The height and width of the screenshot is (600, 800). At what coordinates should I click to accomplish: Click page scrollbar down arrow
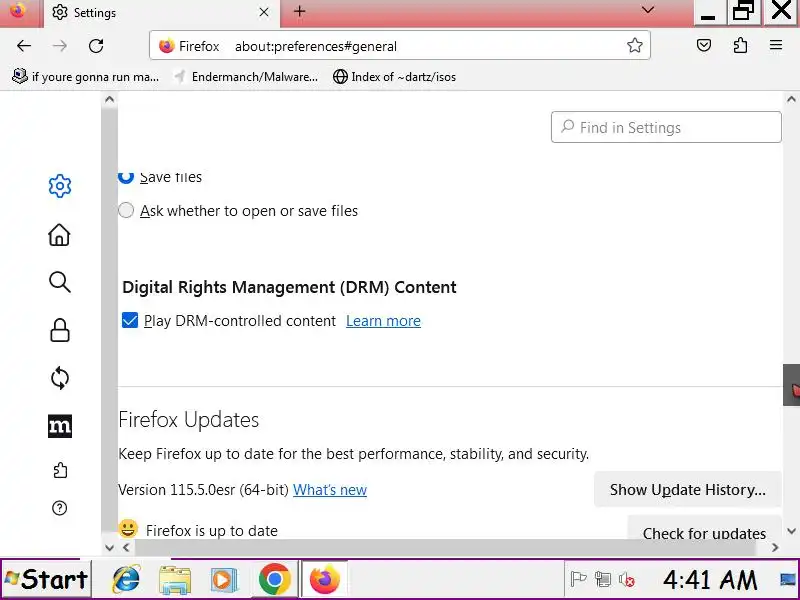pos(791,531)
